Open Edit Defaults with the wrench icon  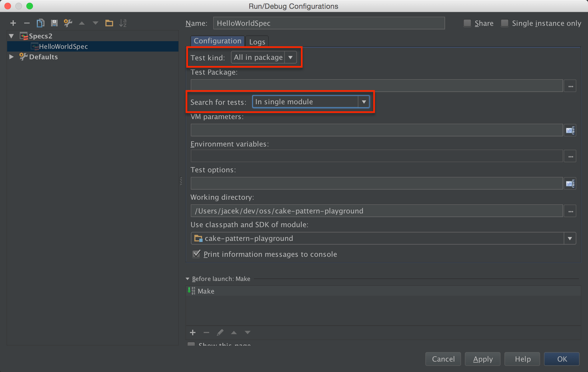(68, 23)
